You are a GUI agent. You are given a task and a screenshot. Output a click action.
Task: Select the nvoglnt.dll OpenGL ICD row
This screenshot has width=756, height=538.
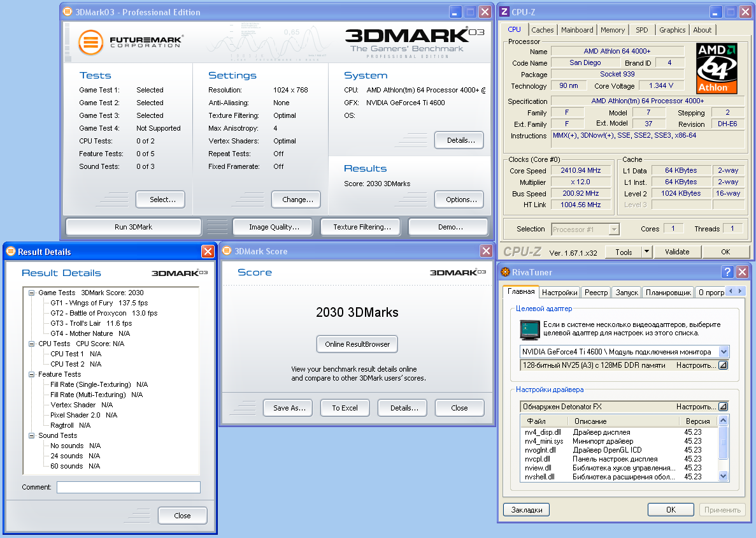point(620,449)
